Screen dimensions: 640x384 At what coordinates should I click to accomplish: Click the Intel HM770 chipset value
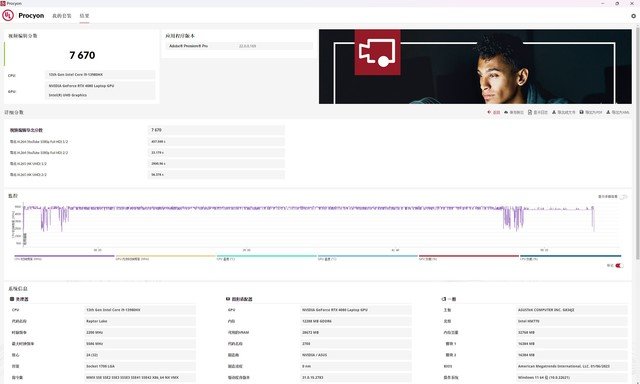coord(572,321)
